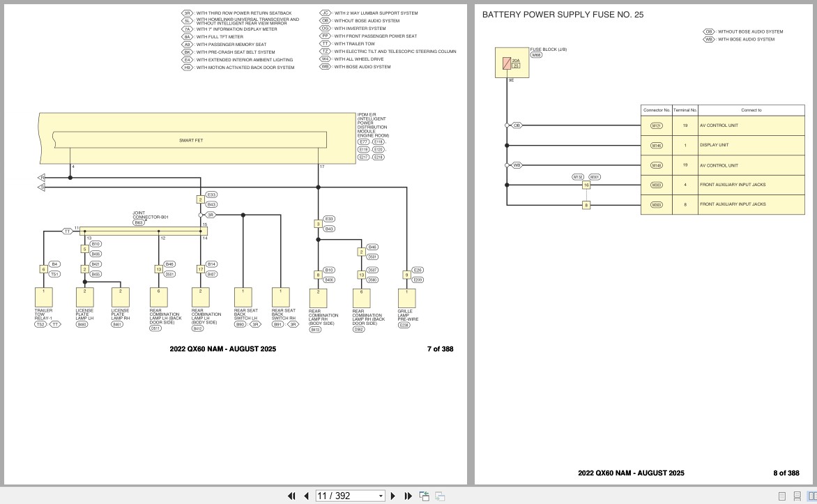The width and height of the screenshot is (817, 504).
Task: Open the page number dropdown arrow
Action: point(381,496)
